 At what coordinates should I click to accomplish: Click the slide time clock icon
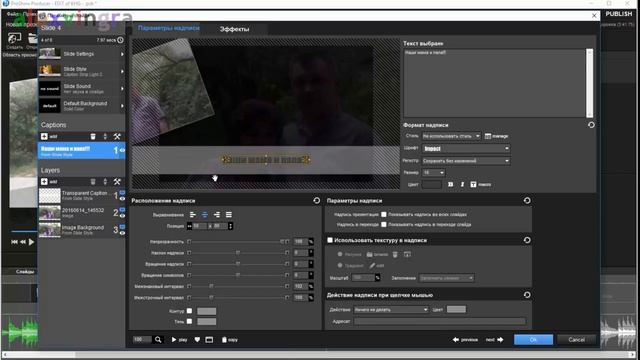[120, 40]
